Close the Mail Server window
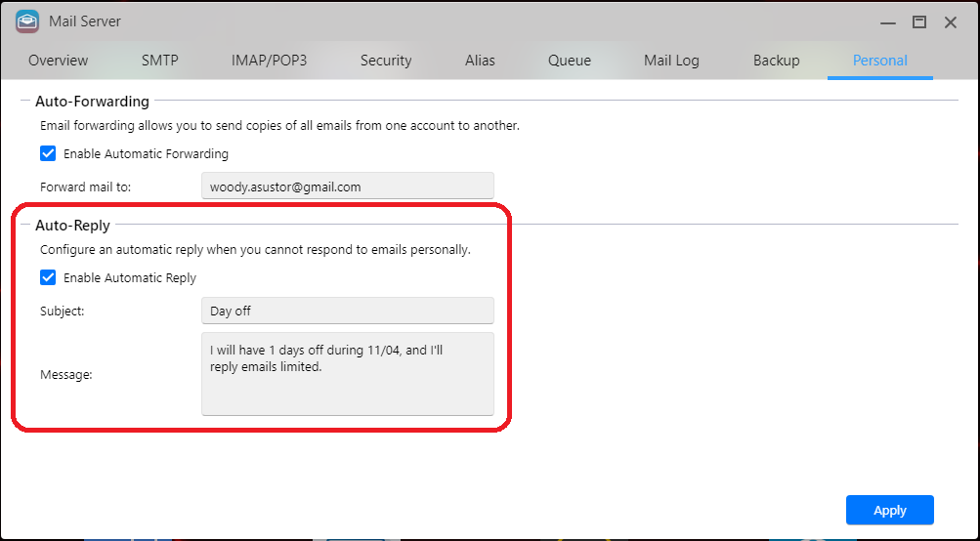 951,22
